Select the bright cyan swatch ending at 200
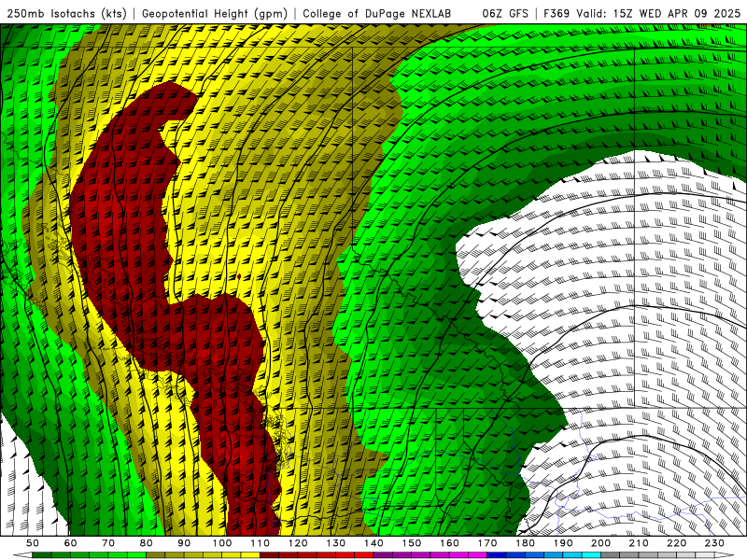This screenshot has width=747, height=560. click(x=591, y=555)
